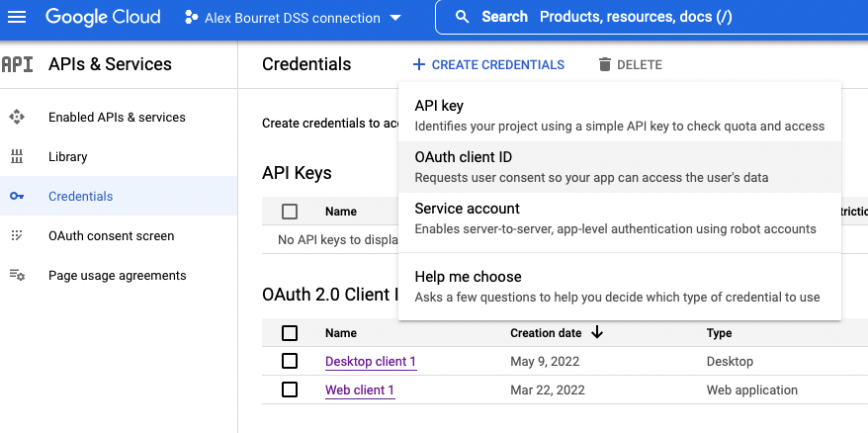
Task: Choose API key from the dropdown menu
Action: click(x=620, y=116)
